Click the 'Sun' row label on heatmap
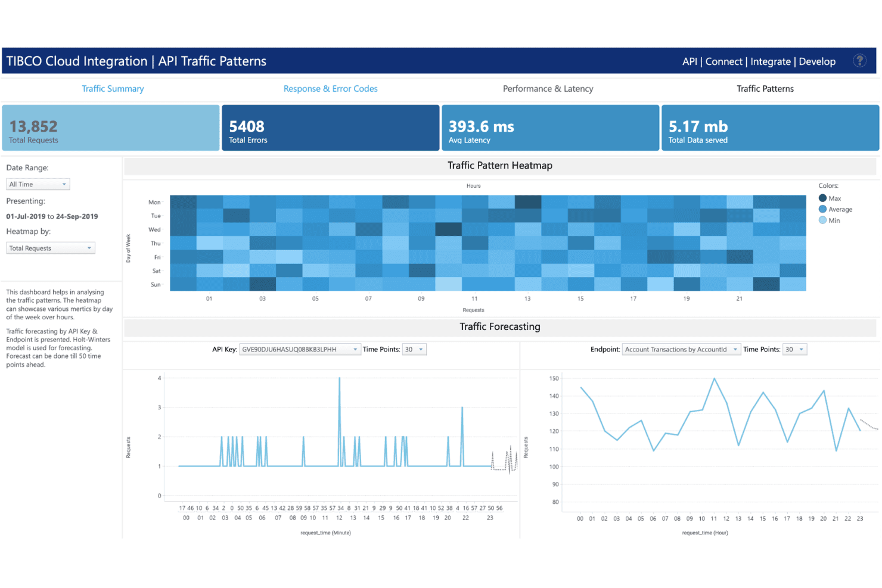Viewport: 882px width, 588px height. point(156,285)
